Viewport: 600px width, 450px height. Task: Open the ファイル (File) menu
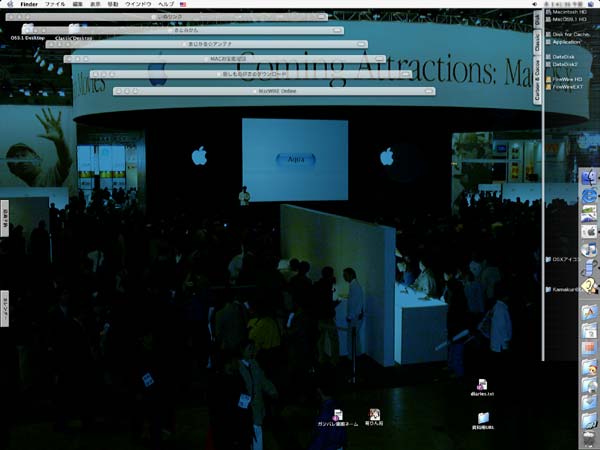(55, 4)
